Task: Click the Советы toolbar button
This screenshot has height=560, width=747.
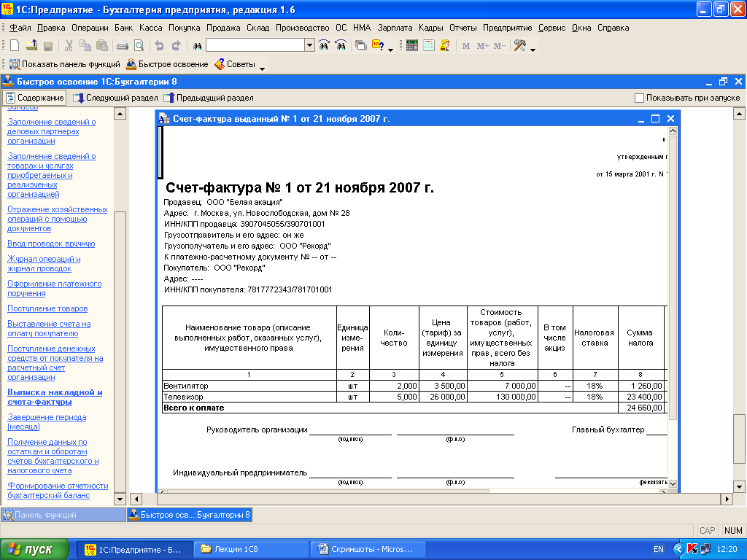Action: tap(235, 64)
